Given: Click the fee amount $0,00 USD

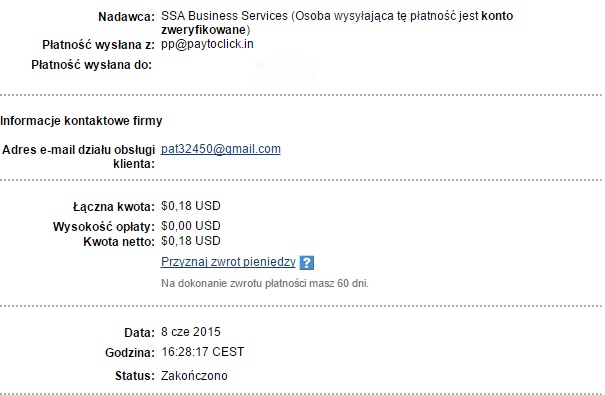Looking at the screenshot, I should point(191,226).
